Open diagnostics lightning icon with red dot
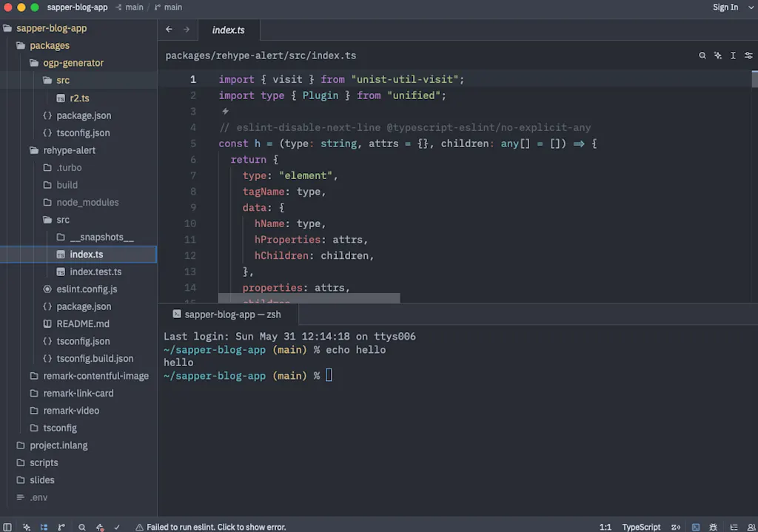Screen dimensions: 758x532 point(100,527)
